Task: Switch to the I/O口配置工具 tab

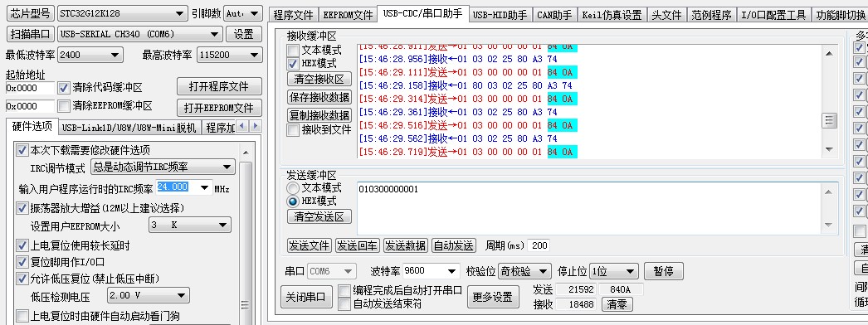Action: tap(774, 15)
